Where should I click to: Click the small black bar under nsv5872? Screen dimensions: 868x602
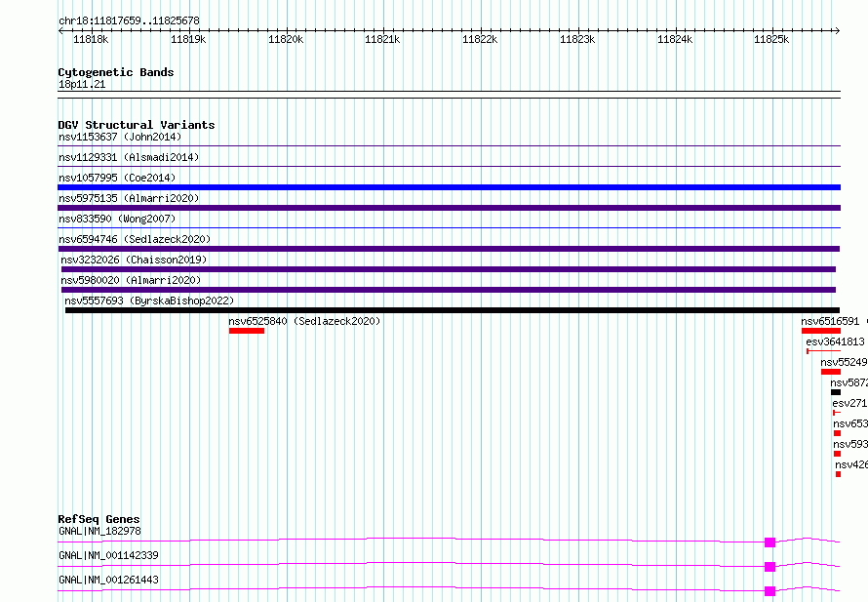pyautogui.click(x=836, y=392)
